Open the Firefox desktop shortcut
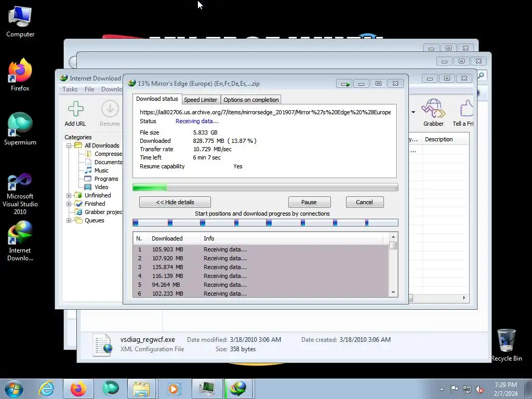The image size is (532, 399). 20,75
